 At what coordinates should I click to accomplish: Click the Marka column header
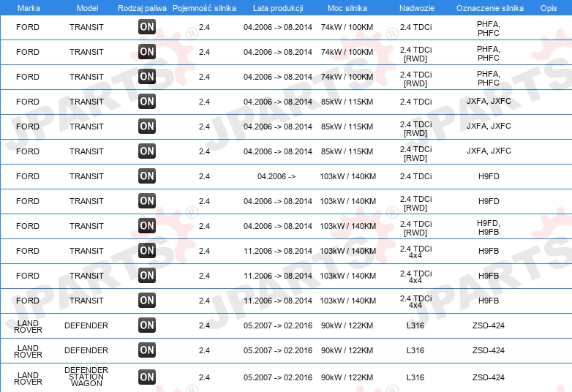click(29, 8)
